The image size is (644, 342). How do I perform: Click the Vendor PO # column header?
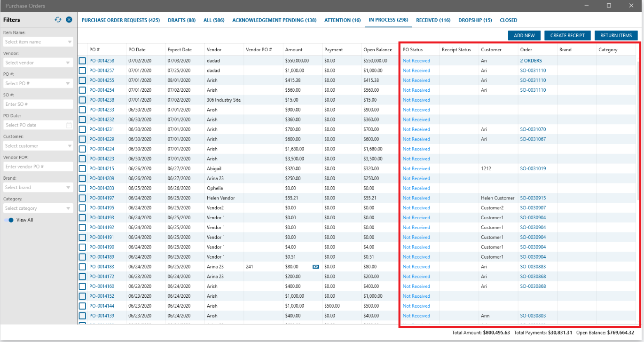(x=259, y=49)
